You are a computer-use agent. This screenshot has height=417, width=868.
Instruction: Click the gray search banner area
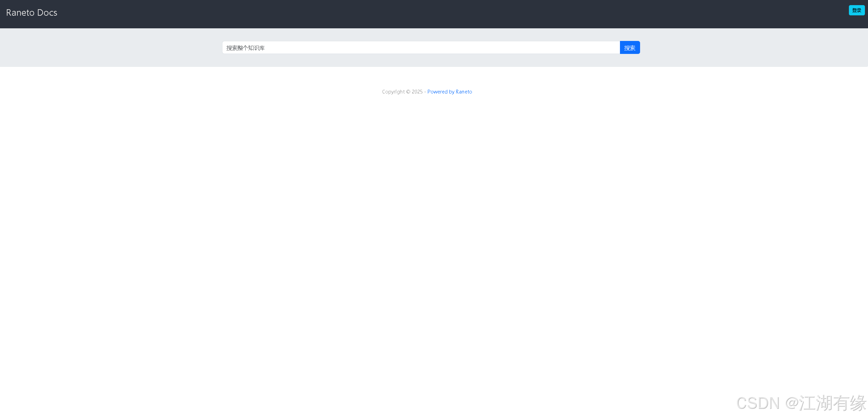click(x=109, y=48)
